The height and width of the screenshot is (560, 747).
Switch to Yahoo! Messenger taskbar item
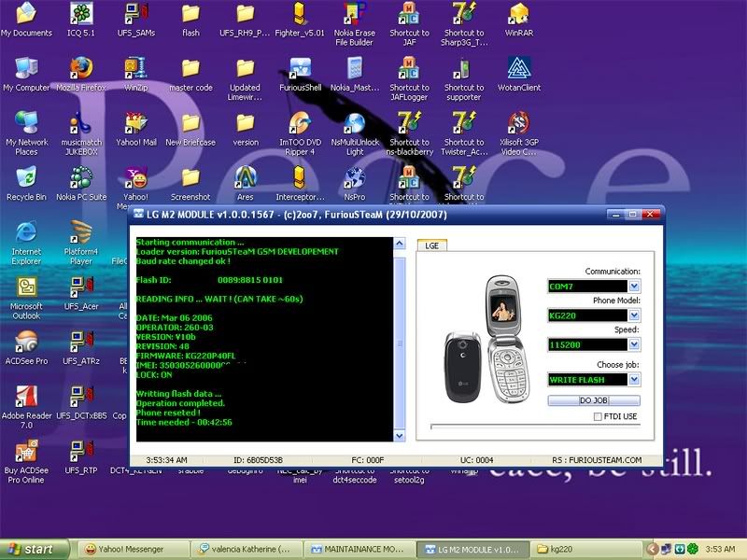pyautogui.click(x=133, y=549)
